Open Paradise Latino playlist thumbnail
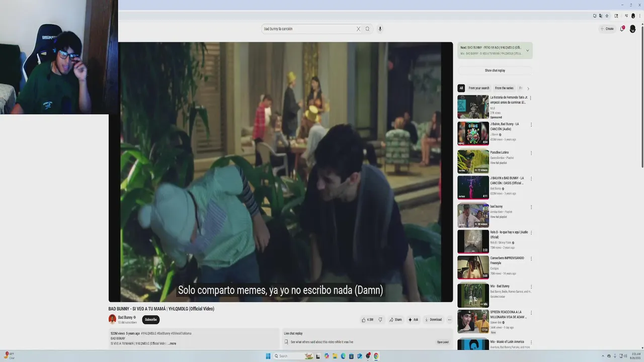This screenshot has height=362, width=644. (473, 161)
